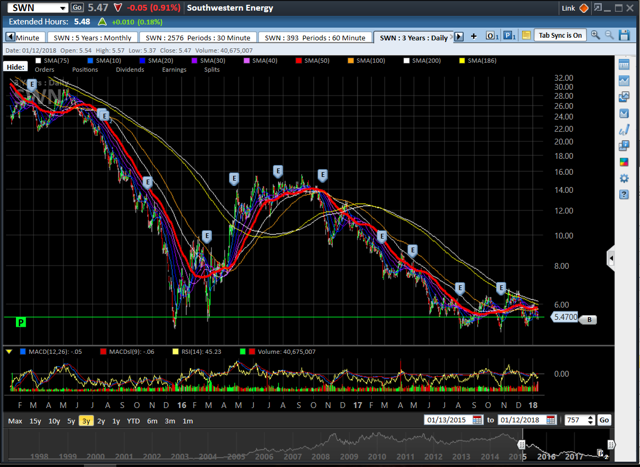The height and width of the screenshot is (467, 640).
Task: Open the SWN symbol dropdown arrow
Action: pyautogui.click(x=62, y=8)
